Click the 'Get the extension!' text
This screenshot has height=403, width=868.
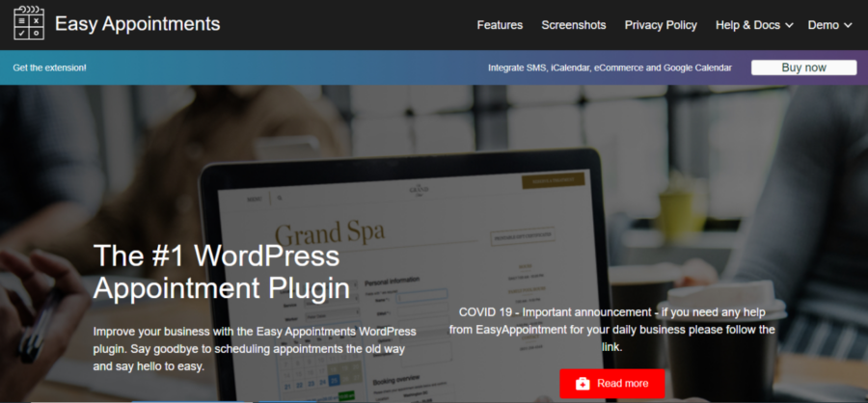50,67
